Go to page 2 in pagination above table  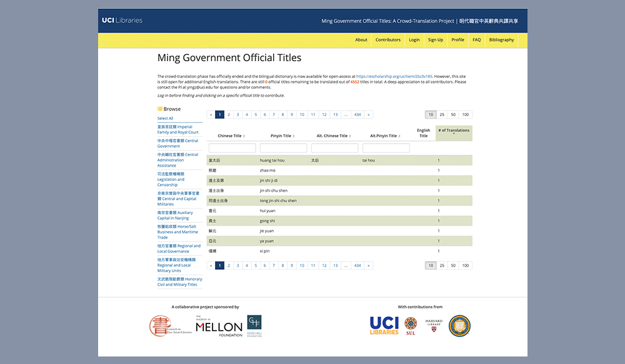pos(229,115)
